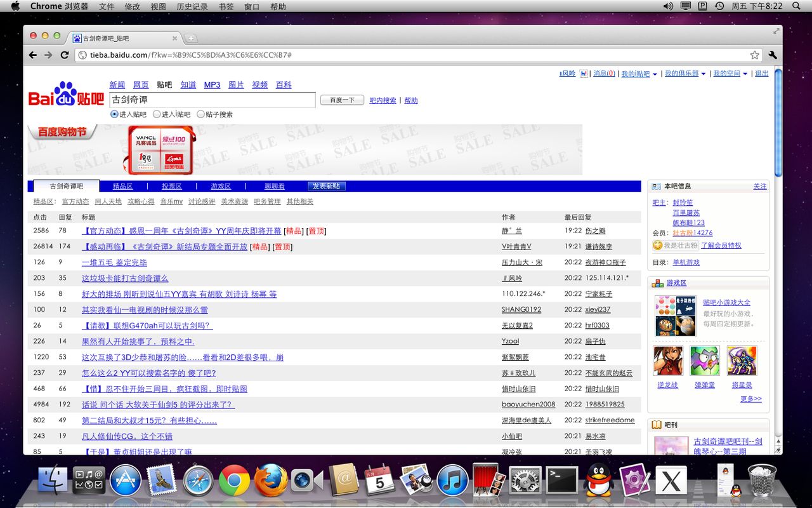812x508 pixels.
Task: Open the 视图 menu
Action: coord(158,6)
